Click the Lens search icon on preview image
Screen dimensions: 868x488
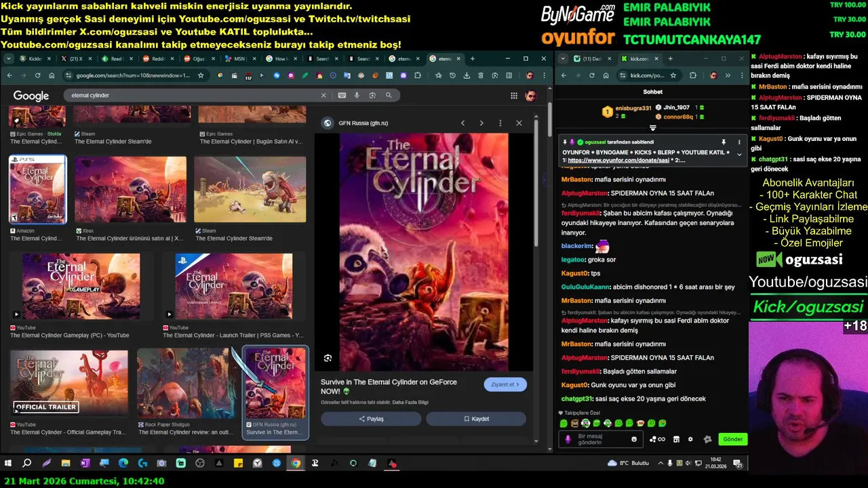coord(328,358)
